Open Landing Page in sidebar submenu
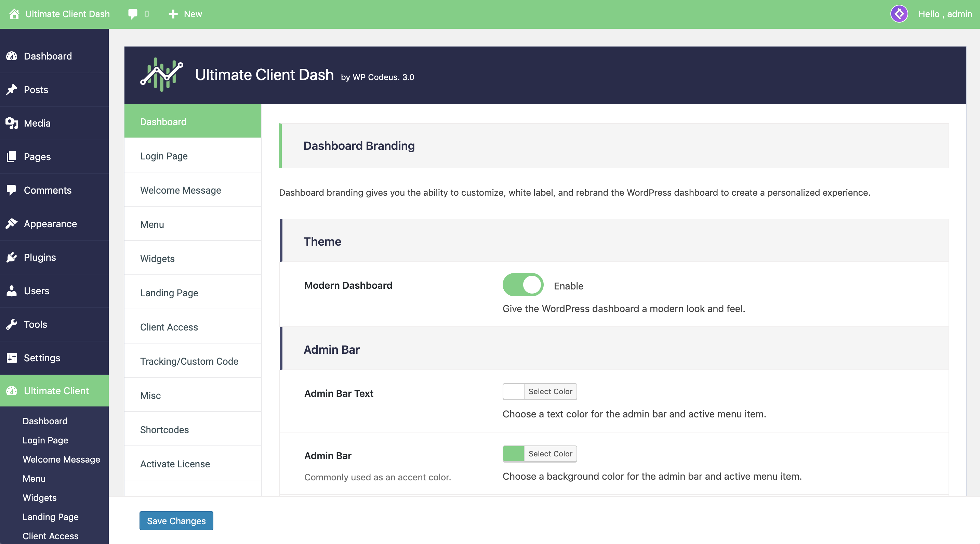980x544 pixels. 50,517
